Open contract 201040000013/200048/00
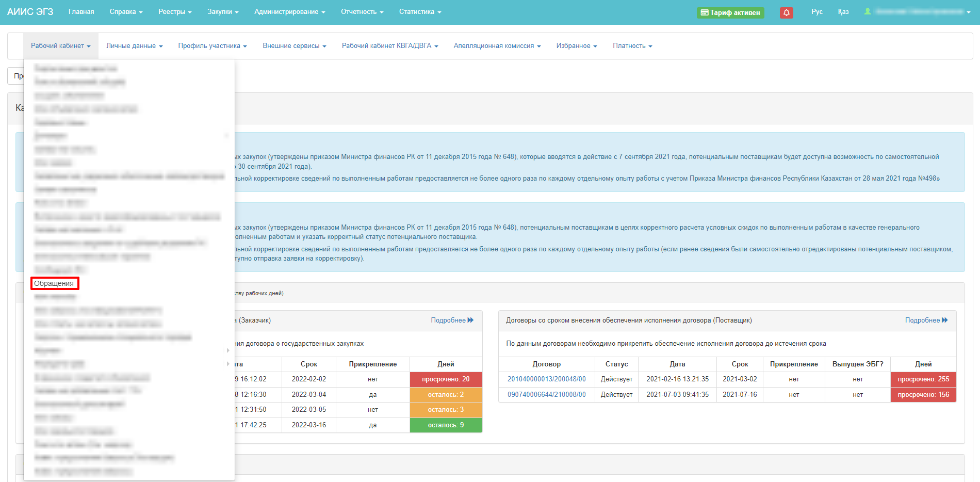Screen dimensions: 980x482 [x=547, y=379]
